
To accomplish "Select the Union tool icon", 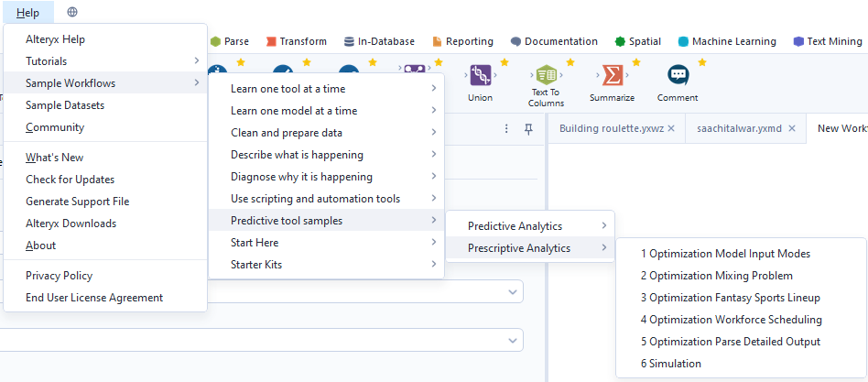I will click(x=480, y=76).
